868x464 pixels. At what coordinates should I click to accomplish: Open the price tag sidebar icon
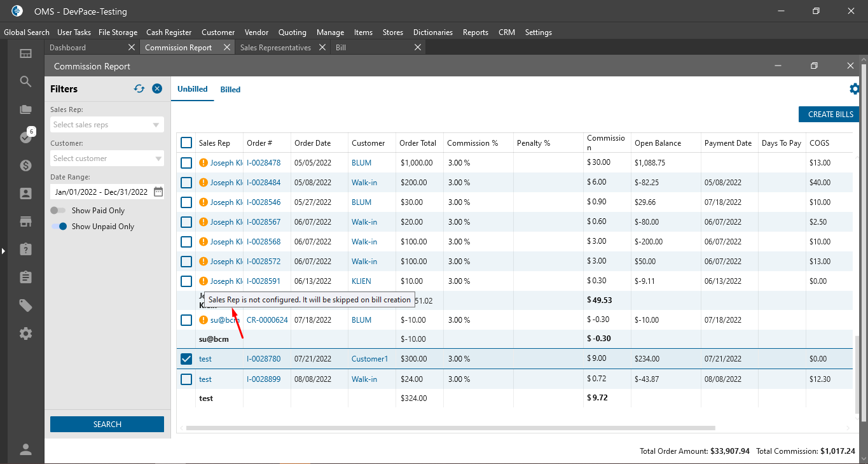coord(25,306)
